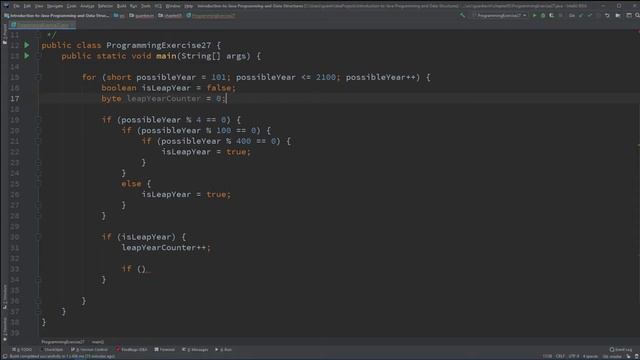Screen dimensions: 640x360
Task: Click line number 17 in the gutter
Action: [x=15, y=98]
